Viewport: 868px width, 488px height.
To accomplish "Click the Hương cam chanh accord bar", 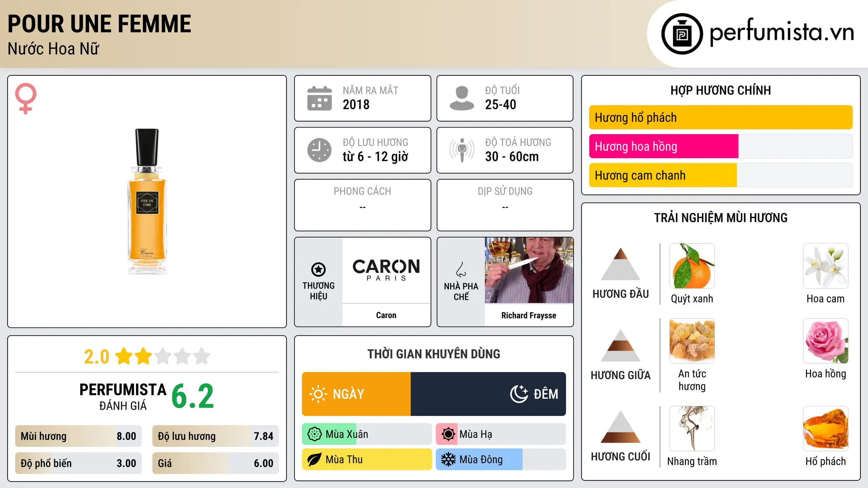I will click(x=721, y=175).
